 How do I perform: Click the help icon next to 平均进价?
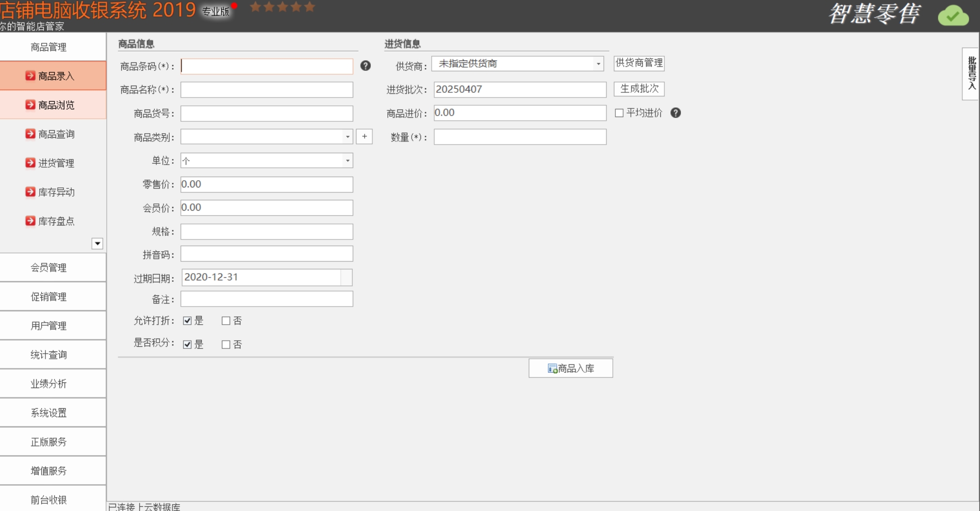tap(675, 113)
